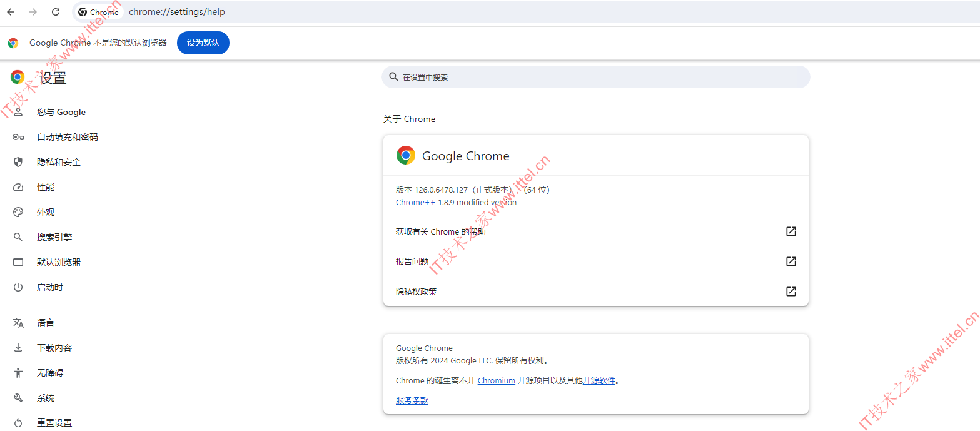Open the 外观 appearance settings
The width and height of the screenshot is (980, 431).
coord(45,211)
